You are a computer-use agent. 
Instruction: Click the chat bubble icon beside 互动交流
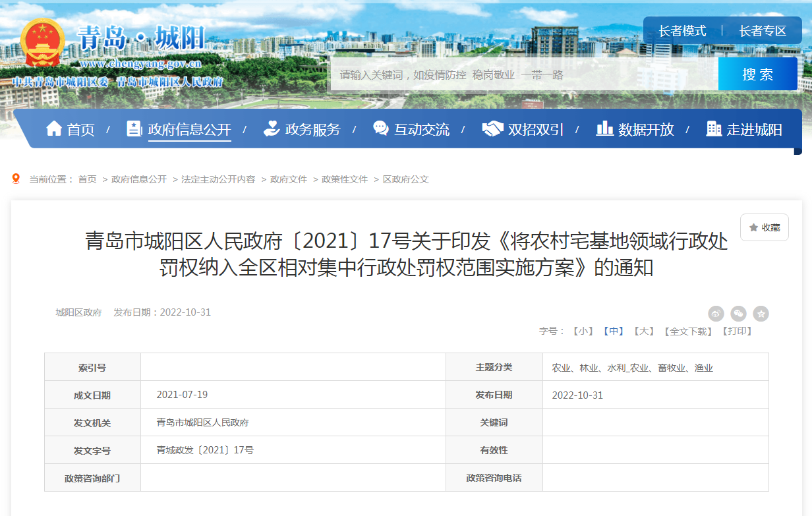tap(381, 129)
